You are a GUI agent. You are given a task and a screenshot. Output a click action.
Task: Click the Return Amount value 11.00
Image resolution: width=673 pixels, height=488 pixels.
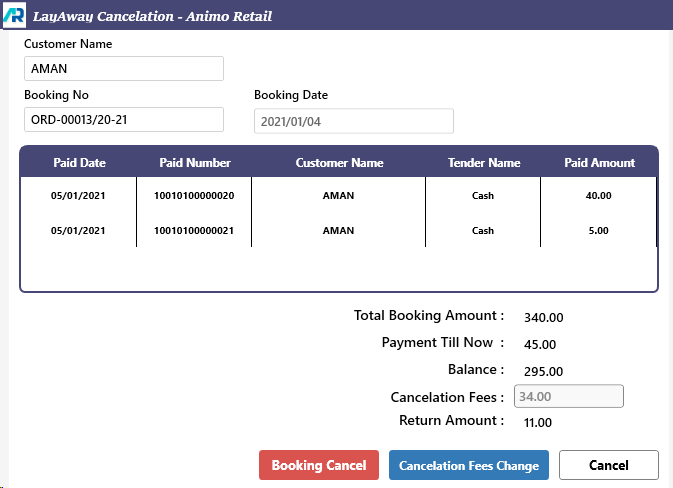[538, 422]
